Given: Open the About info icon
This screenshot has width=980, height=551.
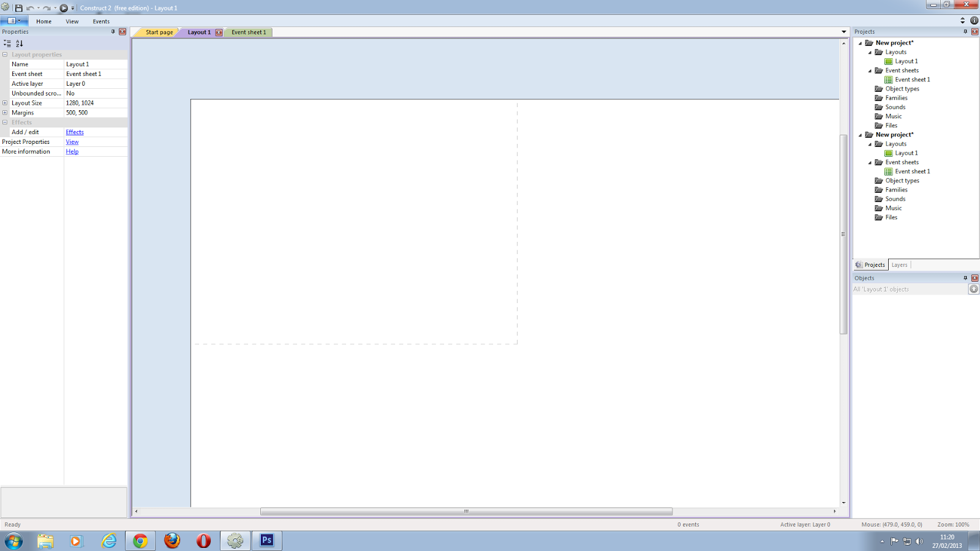Looking at the screenshot, I should tap(974, 20).
